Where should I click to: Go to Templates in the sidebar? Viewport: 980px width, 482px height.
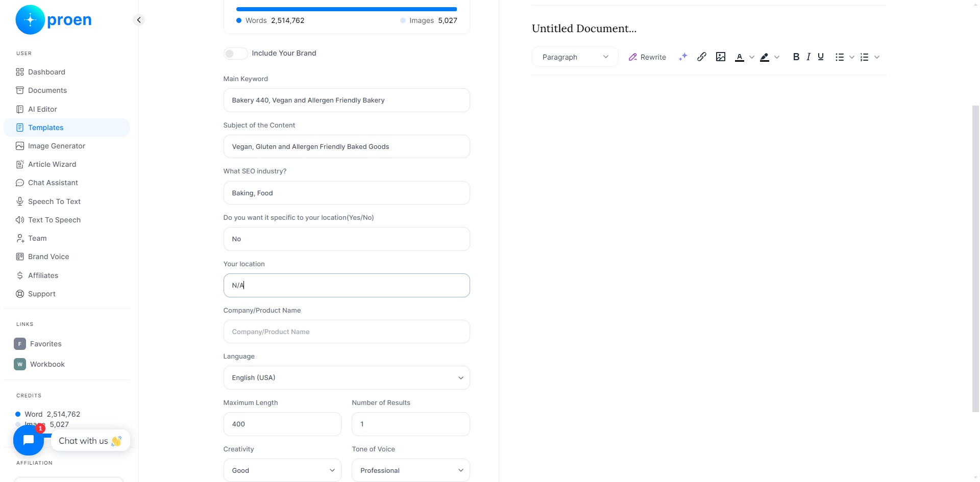pyautogui.click(x=67, y=128)
